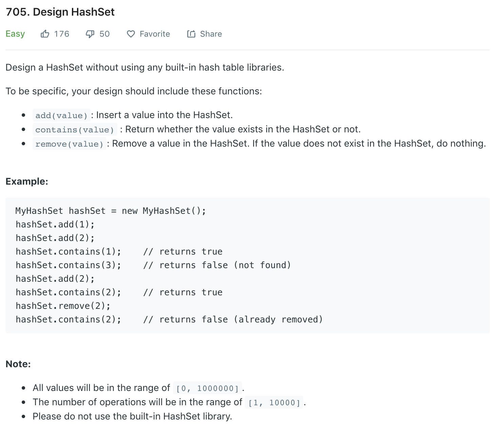Click the heart Favorite icon
Screen dimensions: 504x429
(x=131, y=34)
